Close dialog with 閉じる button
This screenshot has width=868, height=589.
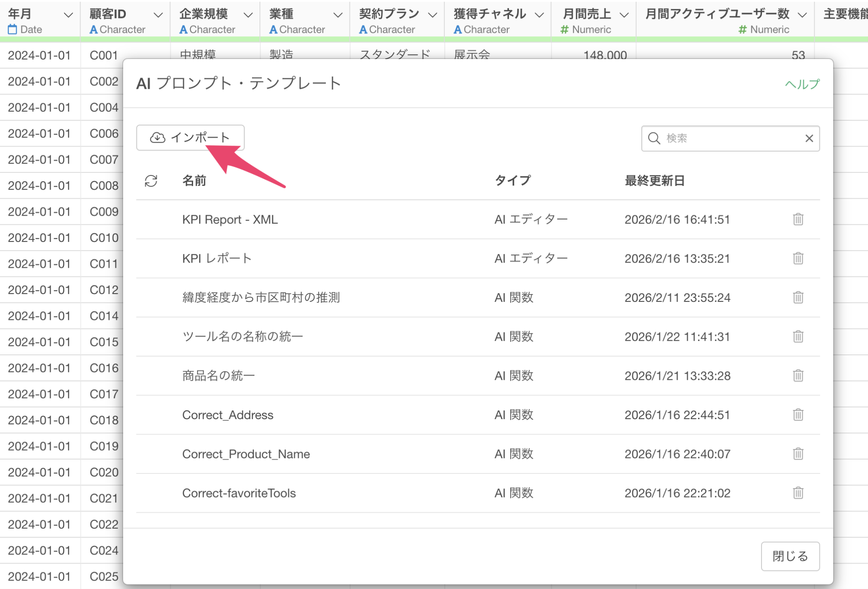click(790, 556)
